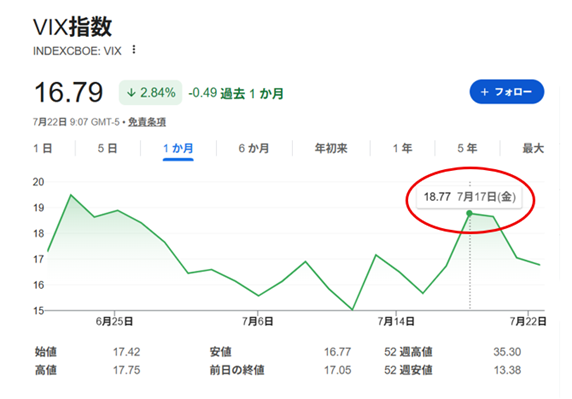Screen dimensions: 572x399
Task: Select the 5 年 range tab
Action: pyautogui.click(x=467, y=148)
